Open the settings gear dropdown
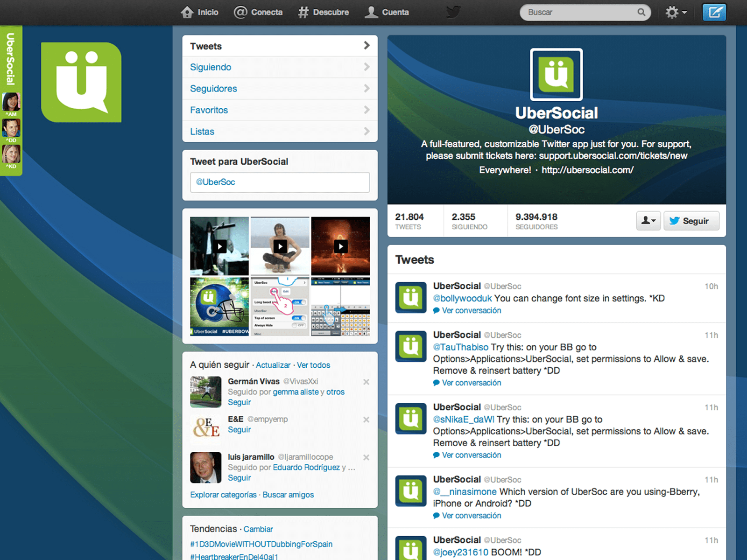Viewport: 747px width, 560px height. [676, 12]
